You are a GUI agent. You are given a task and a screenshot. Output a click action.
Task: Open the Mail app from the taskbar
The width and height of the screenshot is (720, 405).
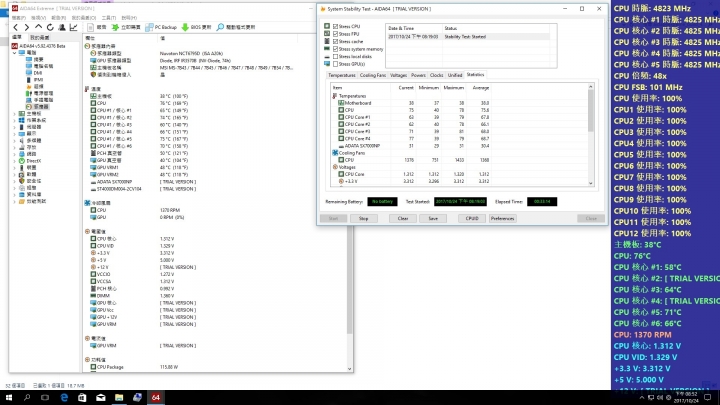click(x=101, y=398)
